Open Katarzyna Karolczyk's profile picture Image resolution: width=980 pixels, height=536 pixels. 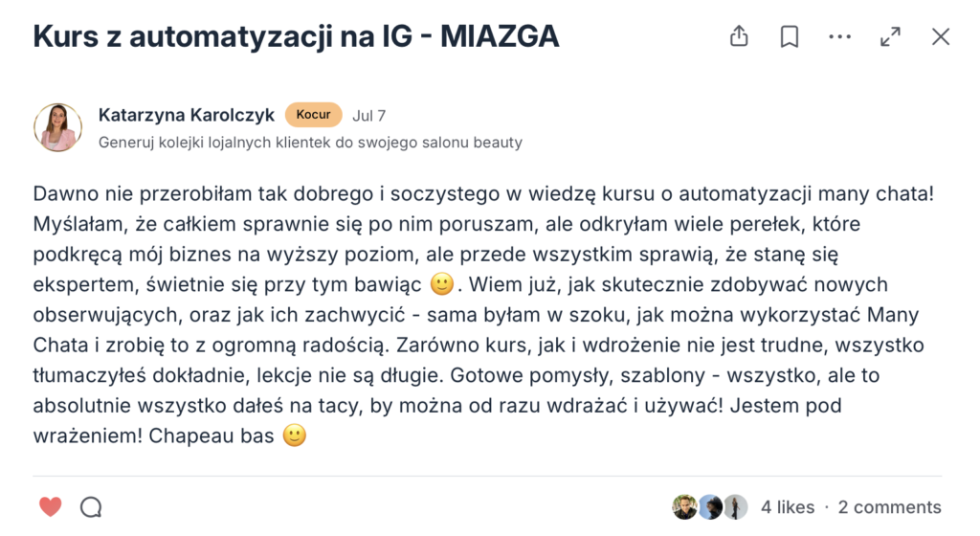[x=57, y=127]
